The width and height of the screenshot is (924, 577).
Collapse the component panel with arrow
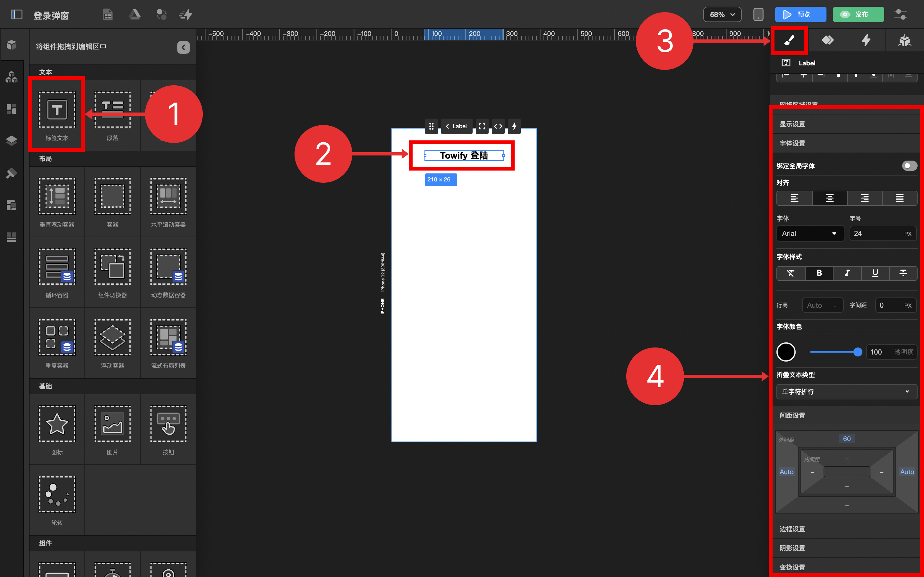point(183,47)
